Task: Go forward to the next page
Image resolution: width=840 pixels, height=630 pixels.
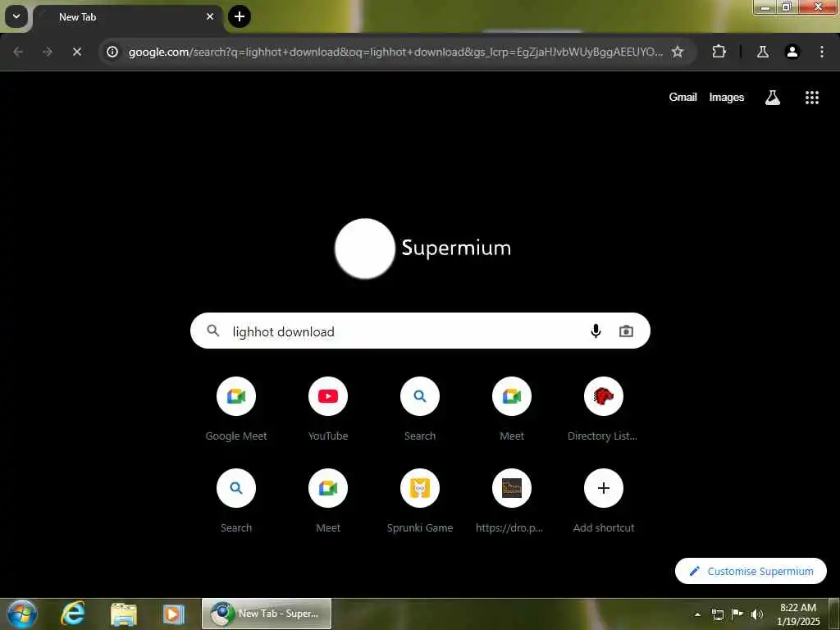Action: [x=48, y=52]
